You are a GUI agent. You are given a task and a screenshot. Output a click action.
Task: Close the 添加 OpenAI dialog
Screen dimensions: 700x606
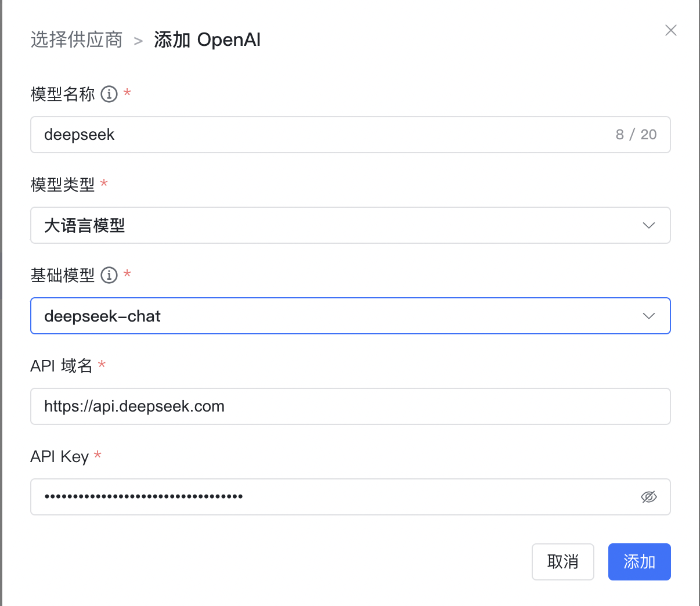[670, 30]
